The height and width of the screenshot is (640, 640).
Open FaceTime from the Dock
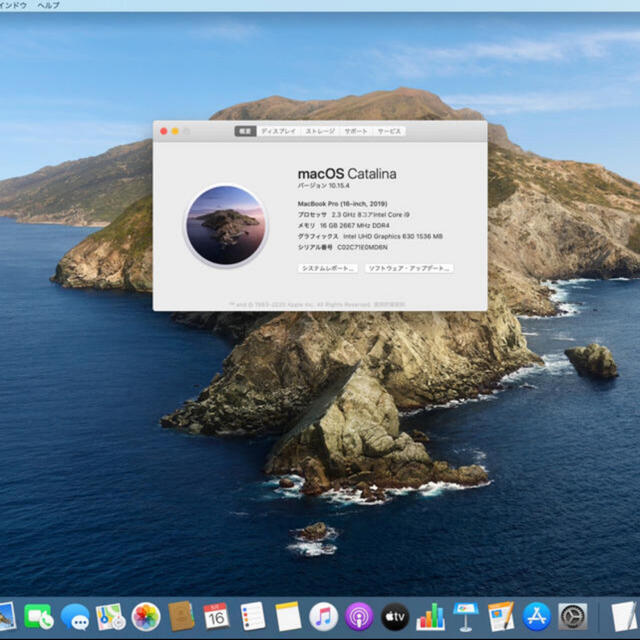(x=38, y=616)
